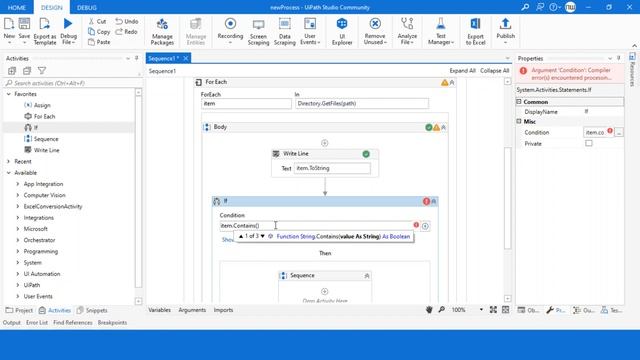Open Analyze File tool
This screenshot has width=640, height=360.
point(407,31)
